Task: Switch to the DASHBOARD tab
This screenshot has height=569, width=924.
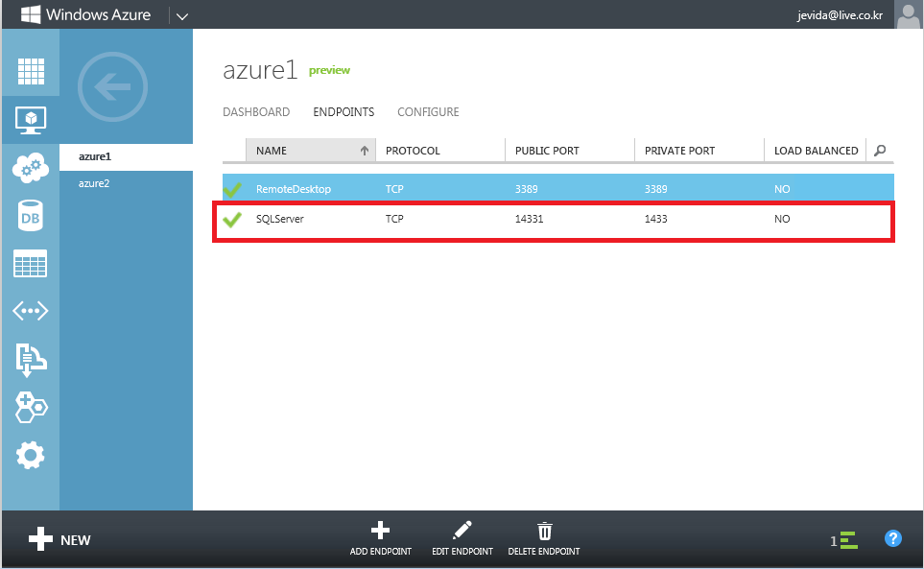Action: point(256,112)
